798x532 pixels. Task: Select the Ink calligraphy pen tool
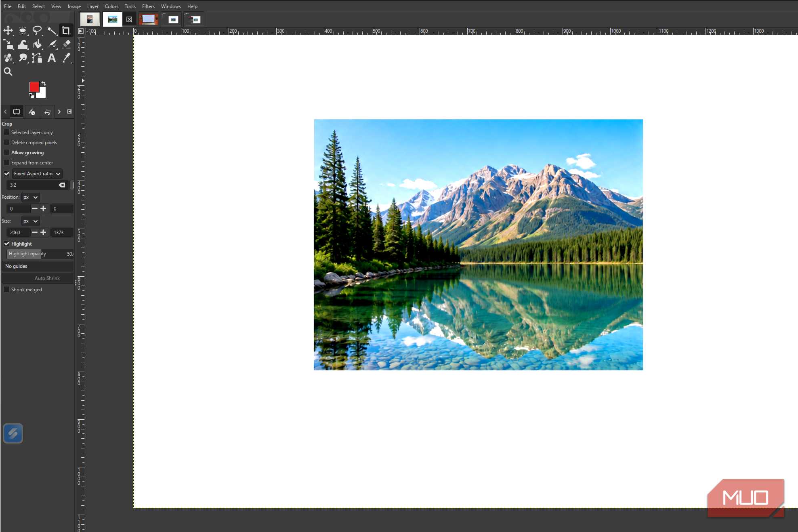[x=52, y=44]
